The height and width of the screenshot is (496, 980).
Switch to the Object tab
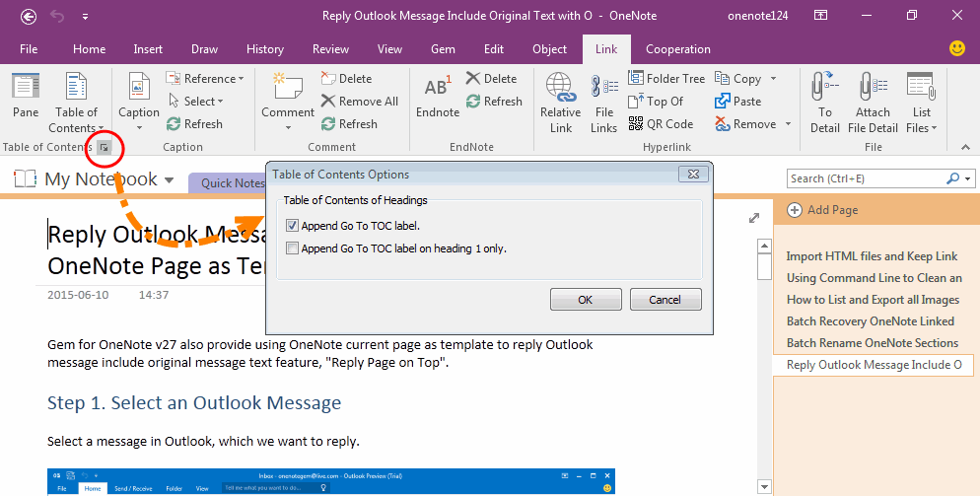click(x=550, y=48)
